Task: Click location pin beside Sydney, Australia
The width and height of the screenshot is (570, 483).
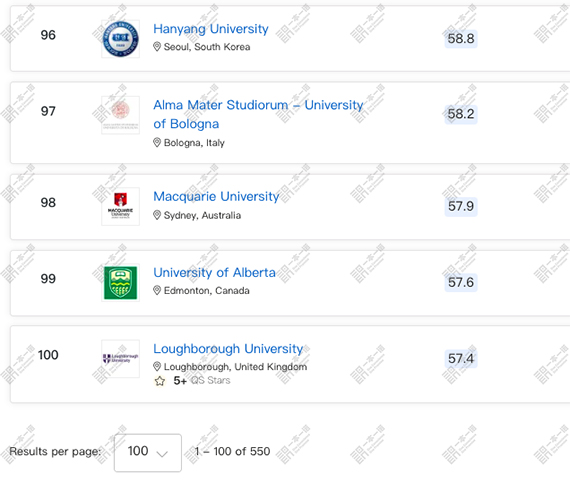Action: (157, 215)
